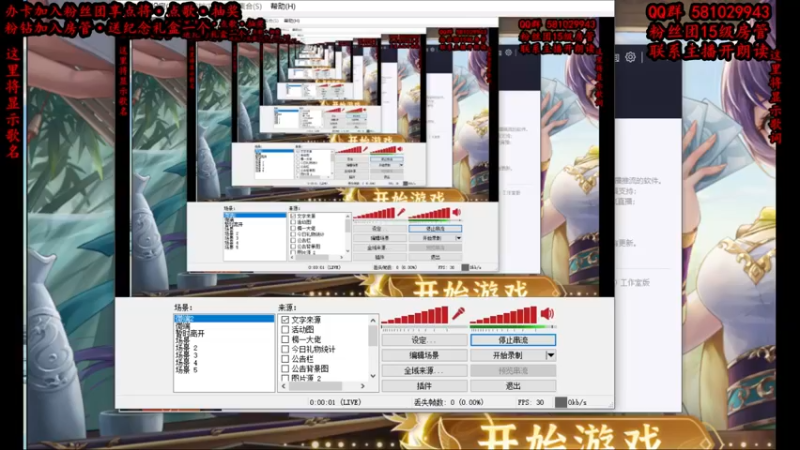Enable the 活动图 source checkbox
This screenshot has width=800, height=450.
pos(285,329)
